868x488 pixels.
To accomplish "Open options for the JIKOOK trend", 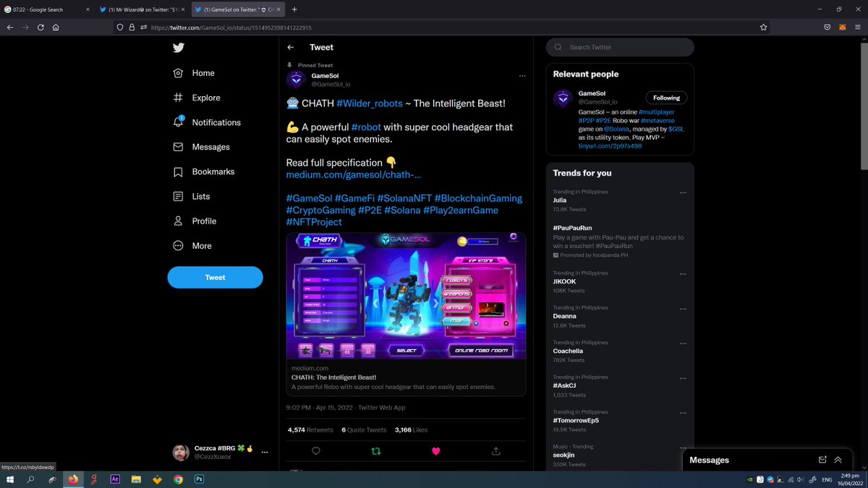I will [682, 274].
